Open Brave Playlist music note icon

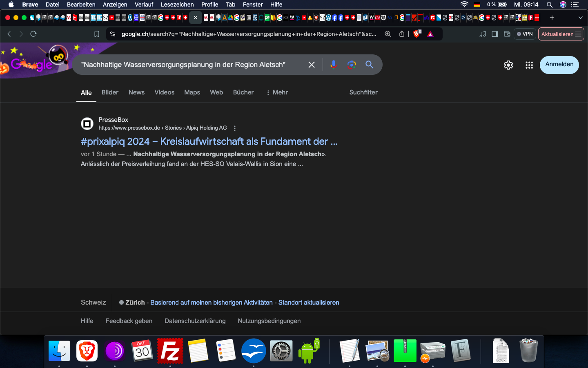pyautogui.click(x=483, y=34)
